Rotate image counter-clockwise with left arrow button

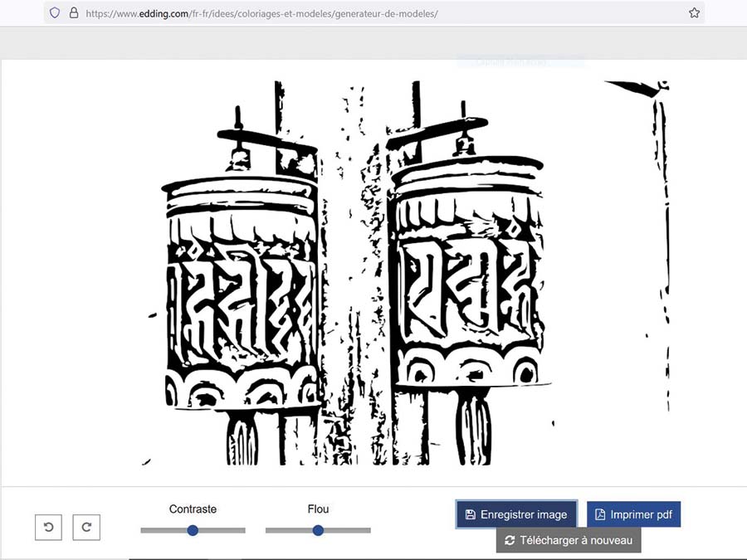48,528
